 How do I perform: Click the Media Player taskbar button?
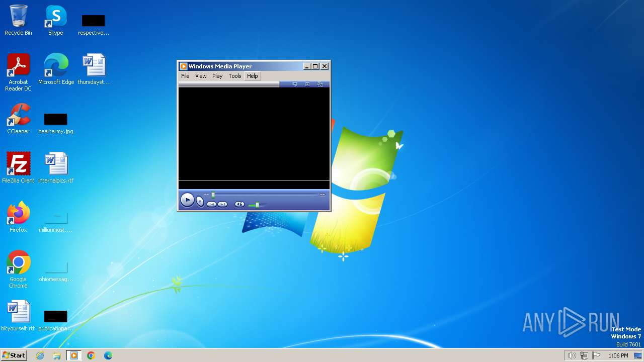click(x=74, y=355)
